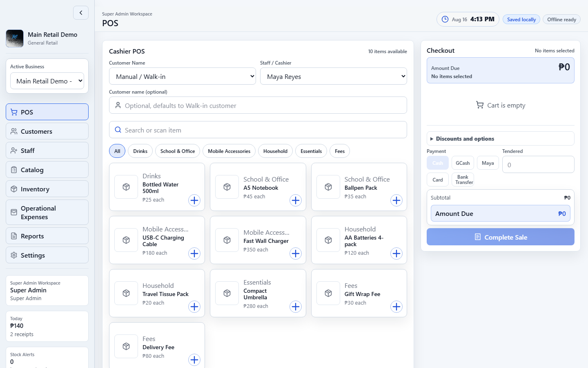Click the Saved locally badge
This screenshot has height=368, width=588.
point(521,19)
